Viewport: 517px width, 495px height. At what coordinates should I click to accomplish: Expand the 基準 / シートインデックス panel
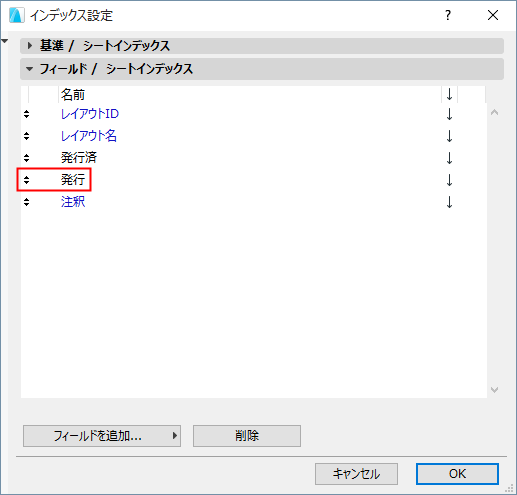coord(30,45)
